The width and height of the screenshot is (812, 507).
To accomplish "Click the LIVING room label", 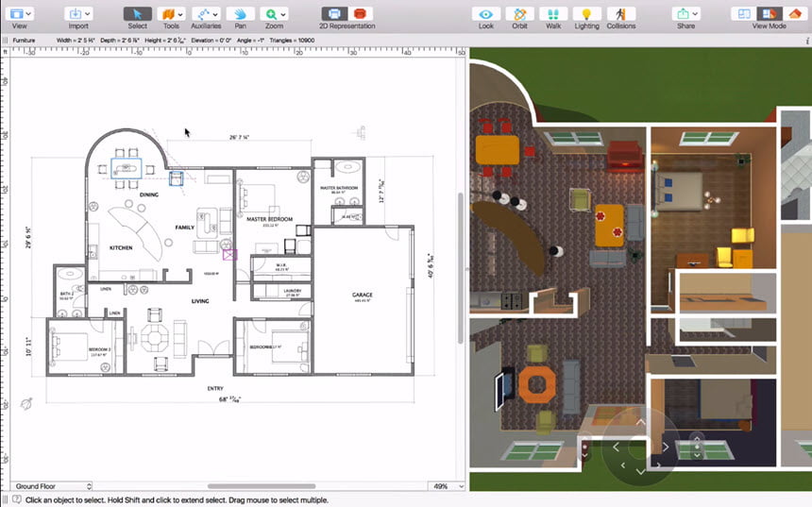I will coord(200,301).
